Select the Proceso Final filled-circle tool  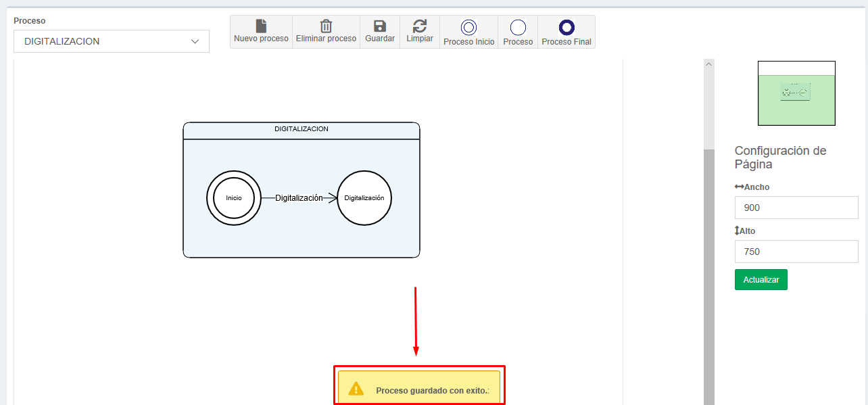tap(566, 28)
